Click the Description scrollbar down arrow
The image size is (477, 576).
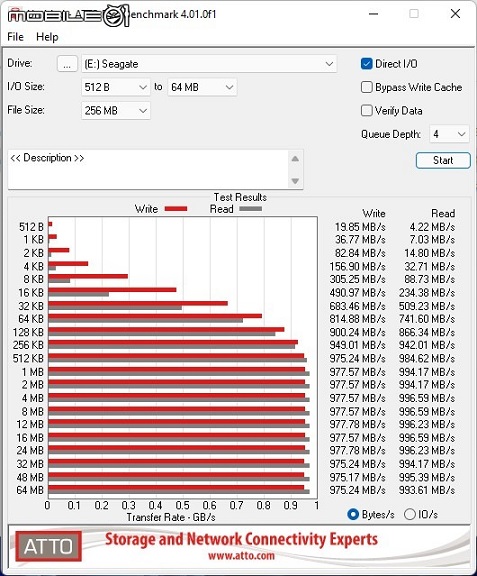coord(295,181)
